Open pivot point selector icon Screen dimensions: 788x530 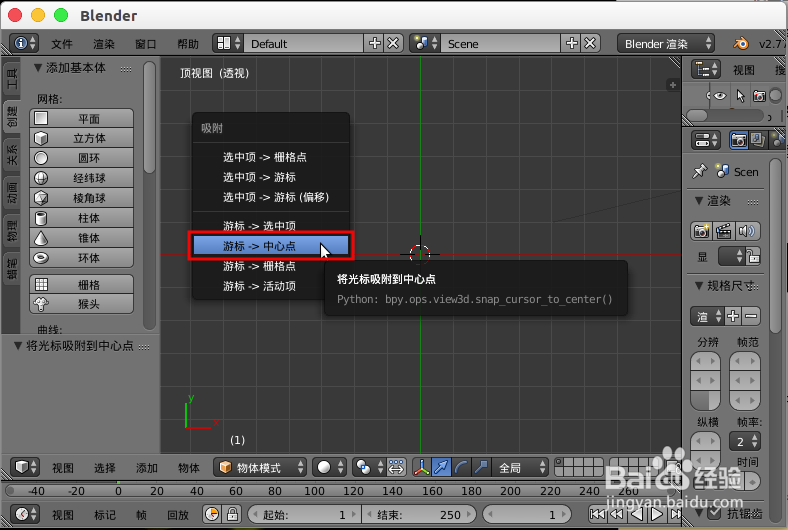click(368, 467)
